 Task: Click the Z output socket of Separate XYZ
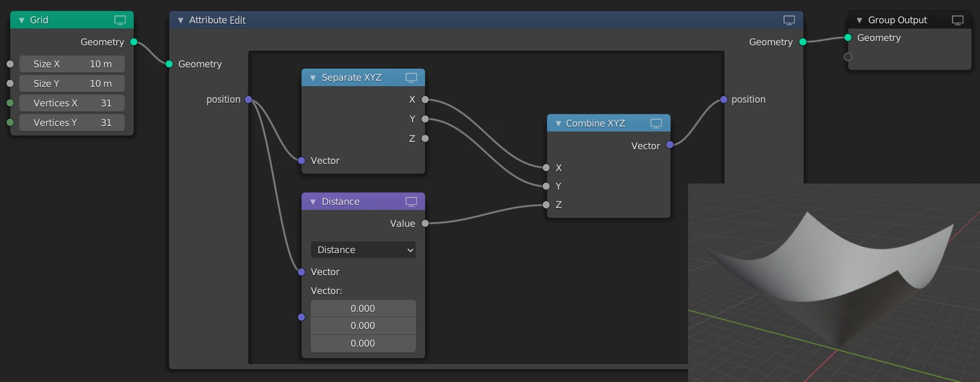pos(425,139)
